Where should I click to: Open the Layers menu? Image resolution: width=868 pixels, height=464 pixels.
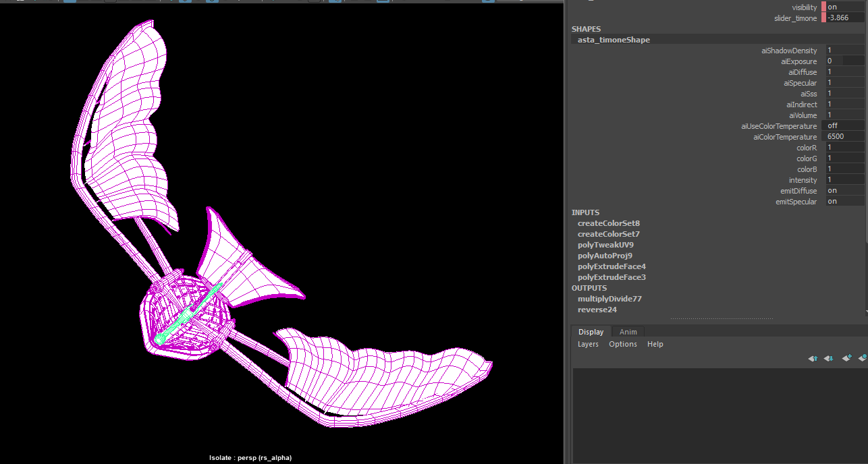(588, 344)
